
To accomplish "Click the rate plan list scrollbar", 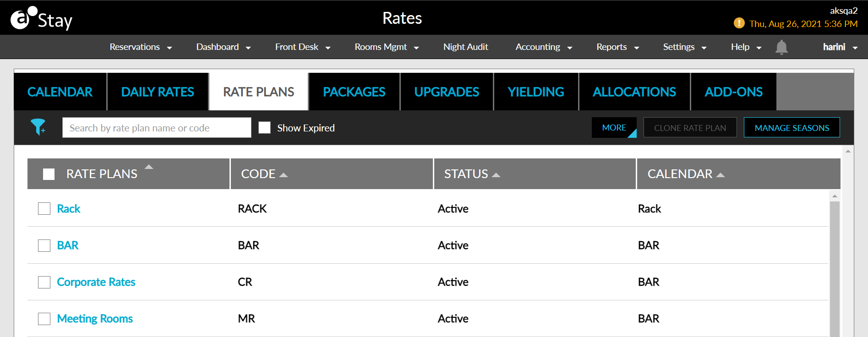I will tap(835, 266).
